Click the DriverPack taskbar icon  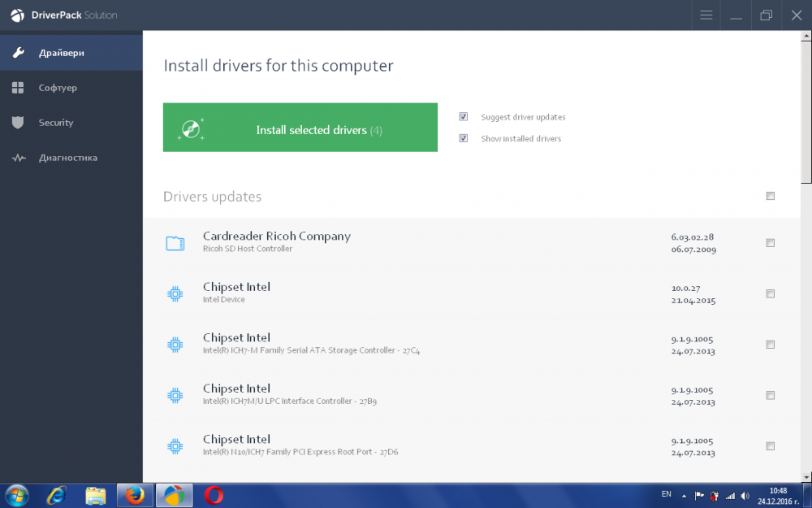[x=174, y=496]
